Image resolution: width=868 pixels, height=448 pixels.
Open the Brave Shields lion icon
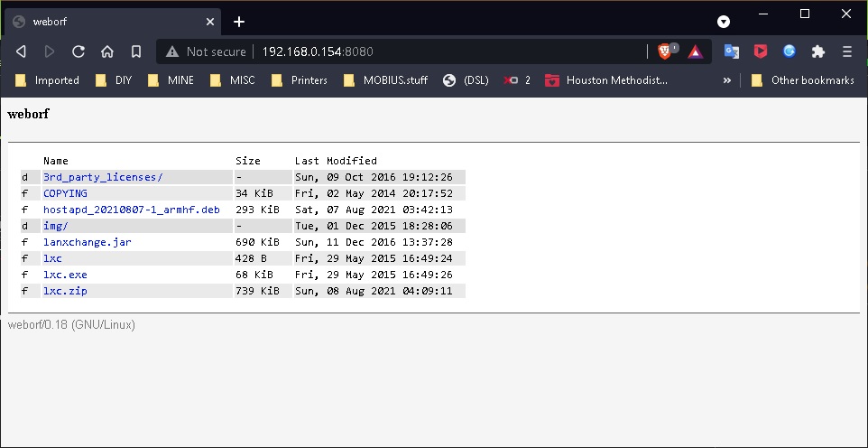[665, 51]
